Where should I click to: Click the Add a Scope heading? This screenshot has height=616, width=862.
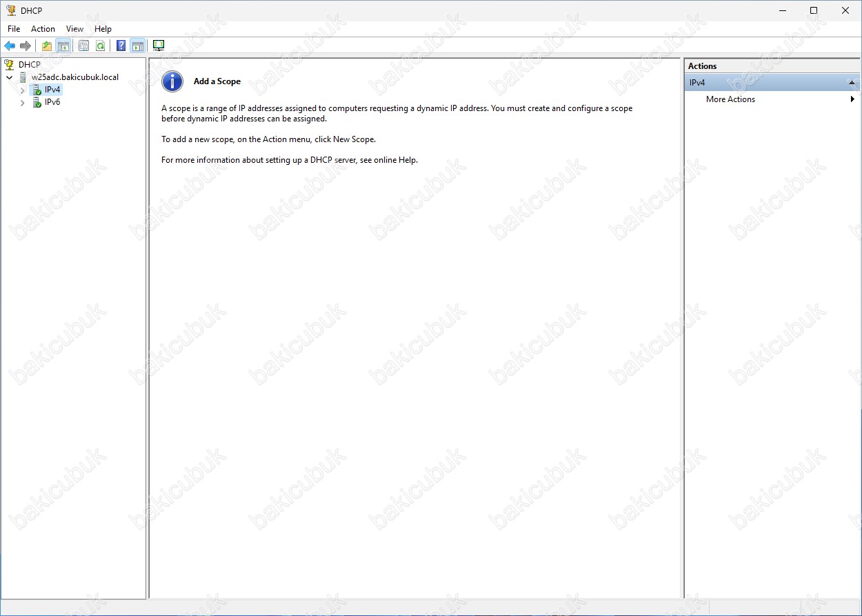point(217,81)
